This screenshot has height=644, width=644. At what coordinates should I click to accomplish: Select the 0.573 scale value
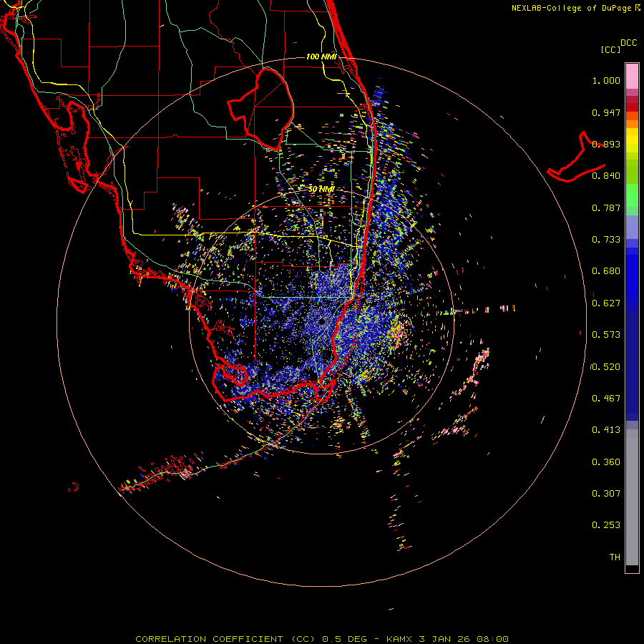coord(606,335)
